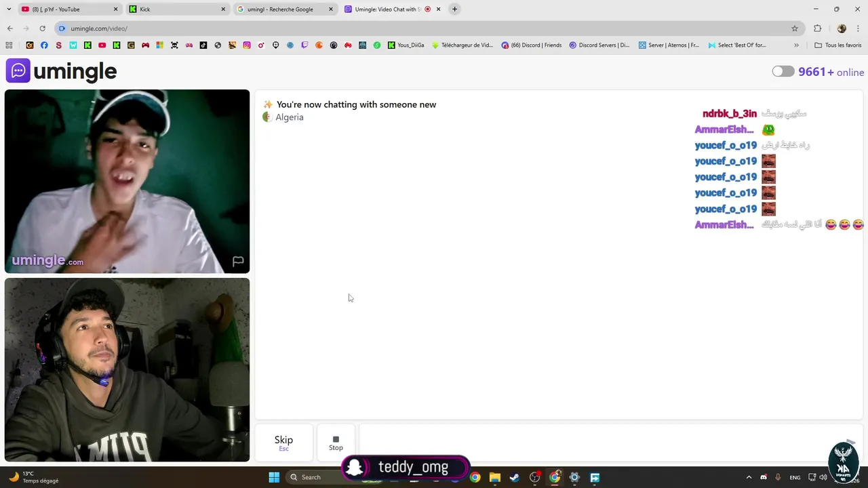Open the Discord Friends bookmark

532,45
